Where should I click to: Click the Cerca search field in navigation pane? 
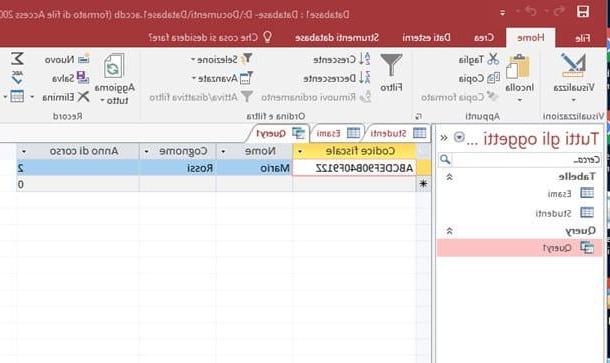point(527,160)
